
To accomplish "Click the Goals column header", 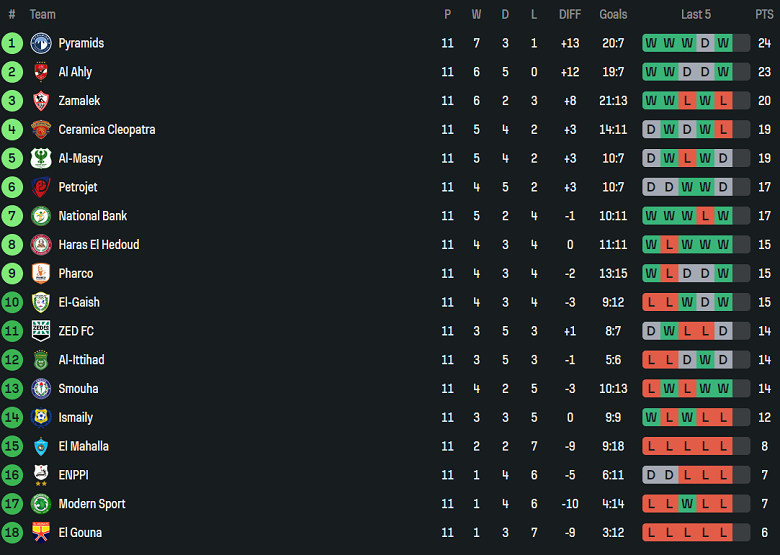I will tap(613, 14).
